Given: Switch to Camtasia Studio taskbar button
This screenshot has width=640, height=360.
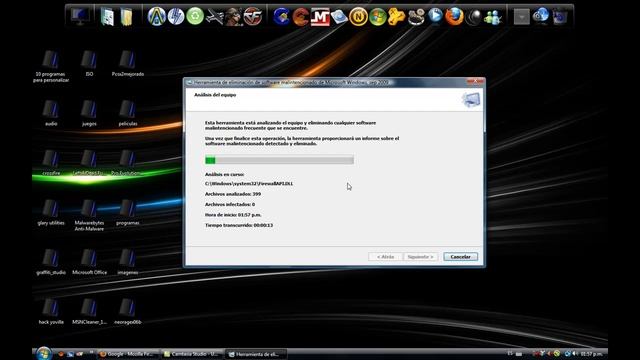Looking at the screenshot, I should point(191,354).
